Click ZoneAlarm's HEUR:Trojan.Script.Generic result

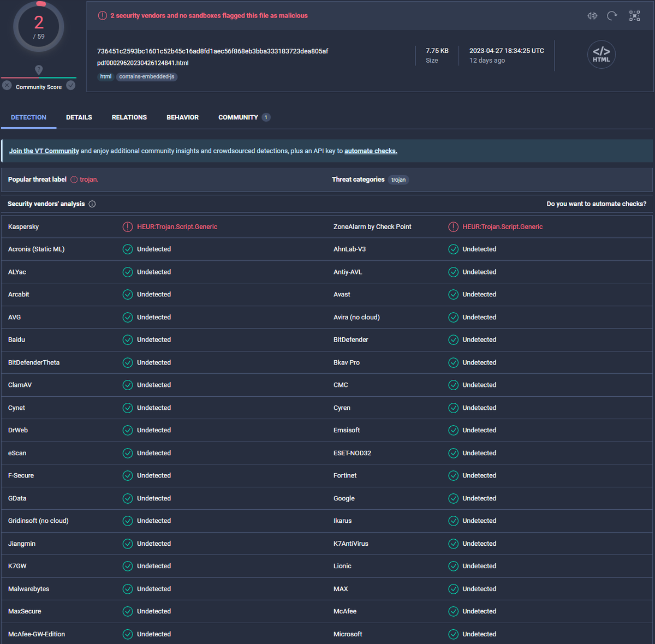[503, 227]
